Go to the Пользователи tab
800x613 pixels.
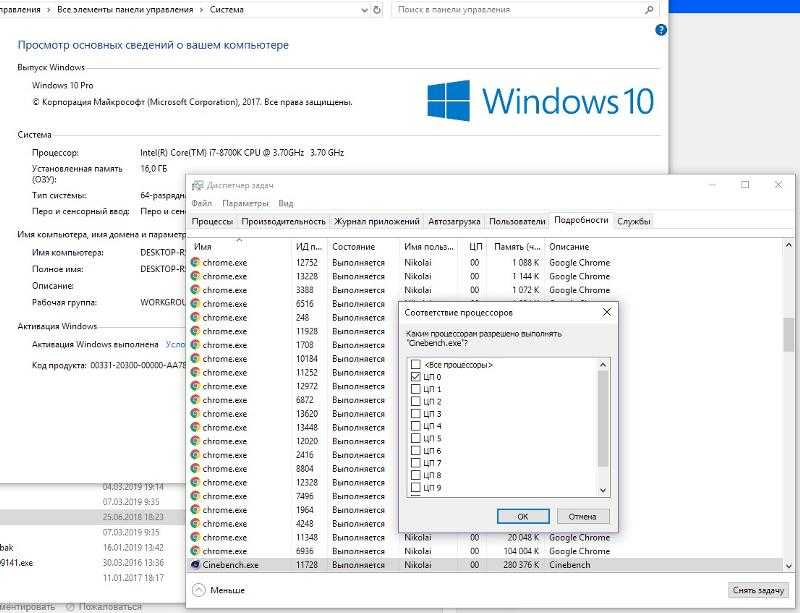(517, 221)
